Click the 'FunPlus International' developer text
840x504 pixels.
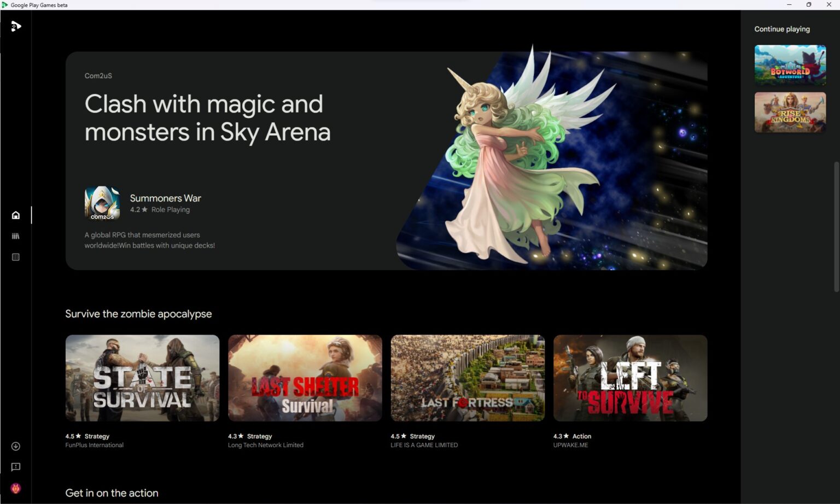[95, 445]
